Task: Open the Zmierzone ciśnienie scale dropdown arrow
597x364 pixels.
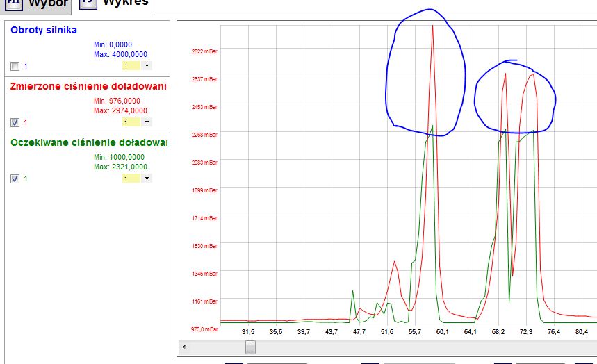Action: tap(147, 122)
